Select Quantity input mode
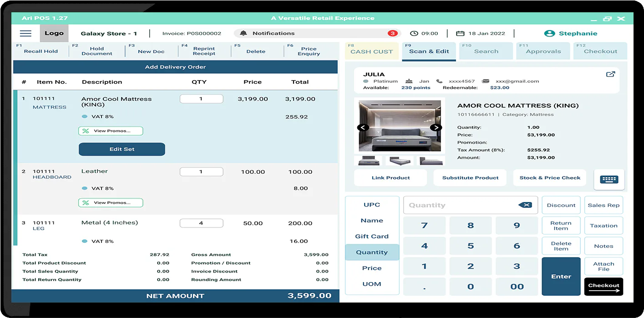Image resolution: width=644 pixels, height=318 pixels. [372, 252]
